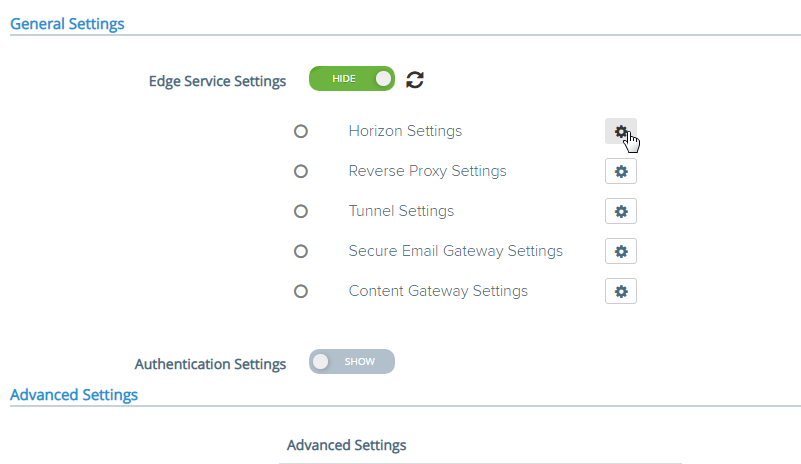This screenshot has width=801, height=464.
Task: Click the Horizon Settings label
Action: [x=405, y=131]
